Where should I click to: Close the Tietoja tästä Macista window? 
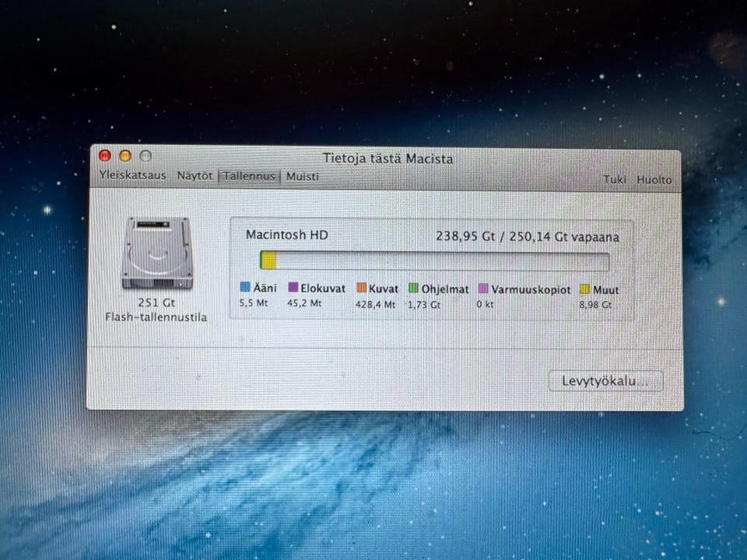point(105,156)
